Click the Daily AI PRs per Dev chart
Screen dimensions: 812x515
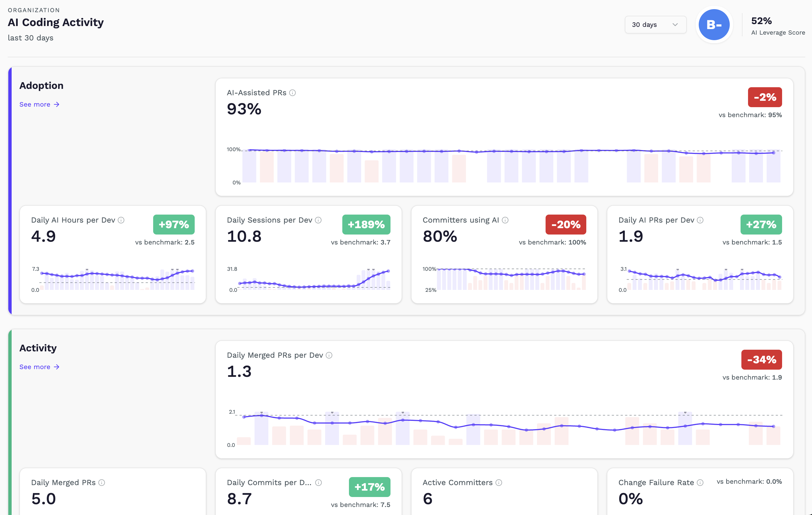pos(700,279)
